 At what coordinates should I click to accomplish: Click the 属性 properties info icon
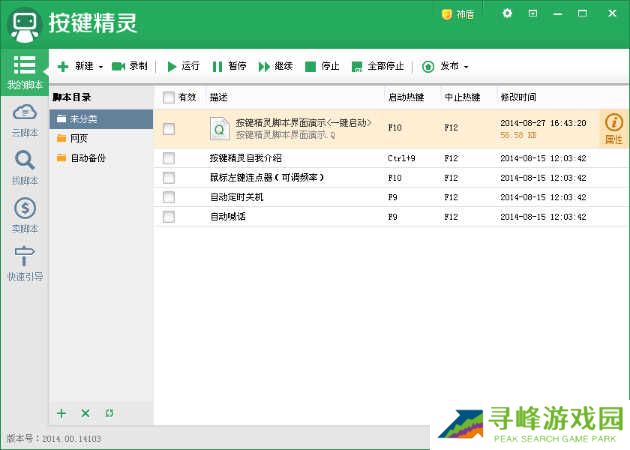pos(613,129)
